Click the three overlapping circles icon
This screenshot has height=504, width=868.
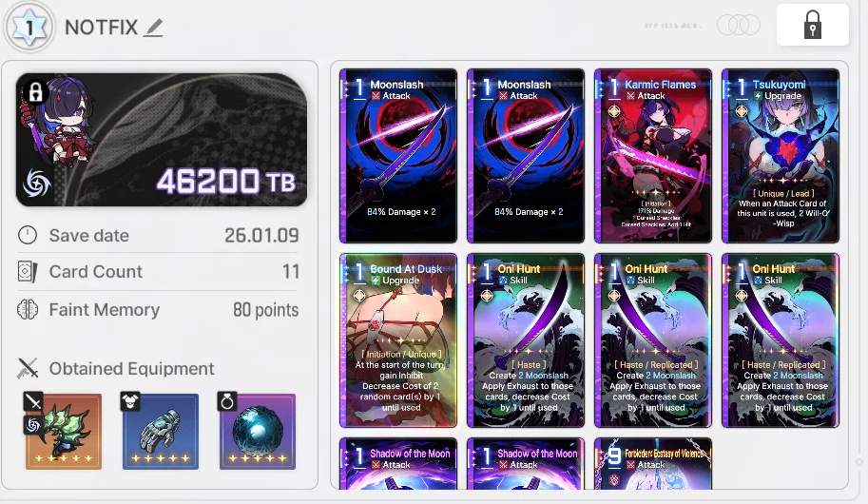(x=739, y=25)
